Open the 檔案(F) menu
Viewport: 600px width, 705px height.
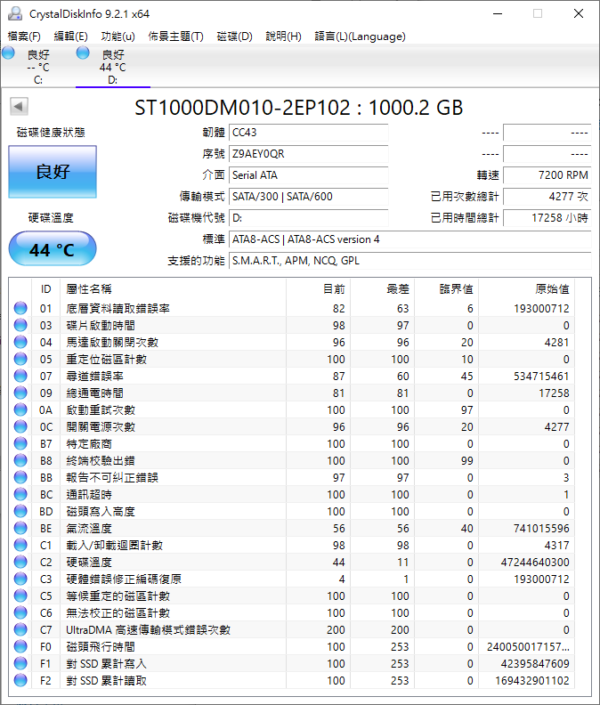[x=24, y=36]
